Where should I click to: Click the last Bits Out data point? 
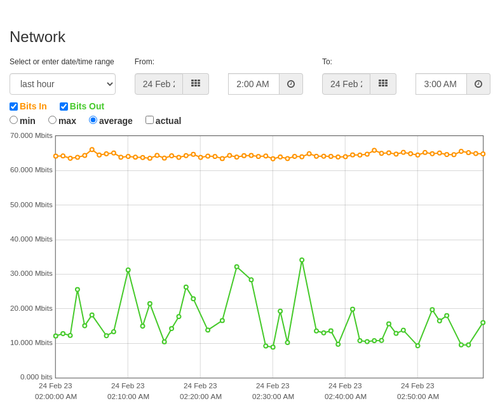click(483, 322)
